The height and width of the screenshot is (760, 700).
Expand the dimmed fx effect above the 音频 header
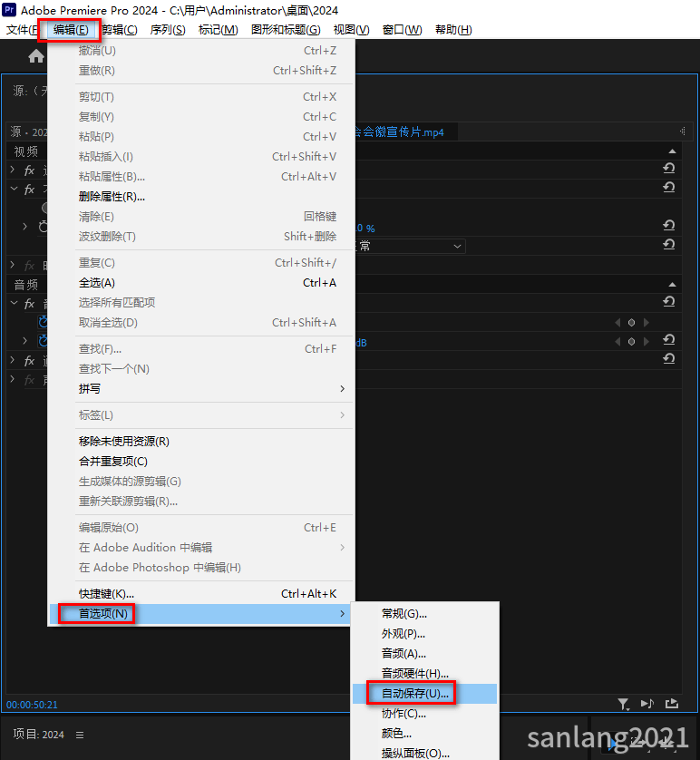tap(13, 265)
